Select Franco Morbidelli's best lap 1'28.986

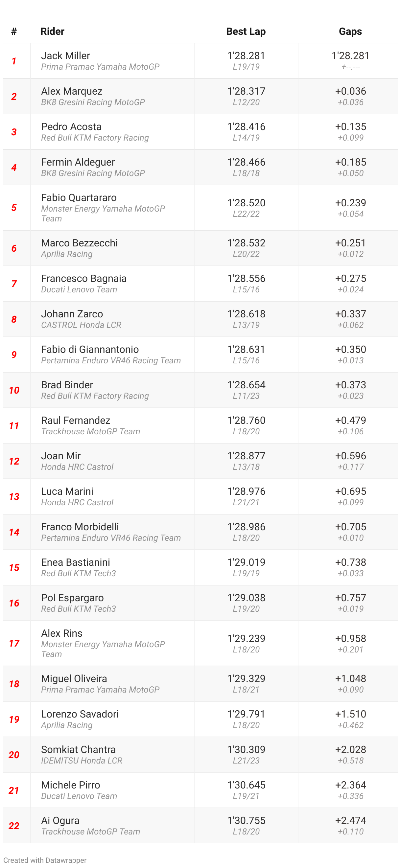tap(246, 527)
